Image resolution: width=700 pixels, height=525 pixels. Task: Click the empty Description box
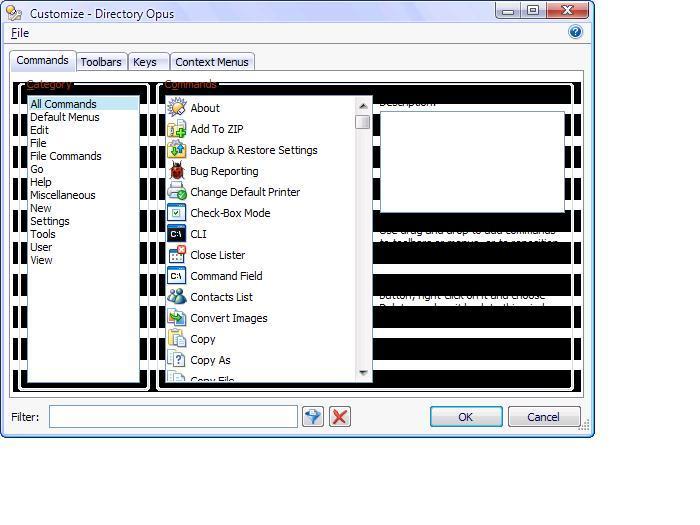(x=472, y=162)
